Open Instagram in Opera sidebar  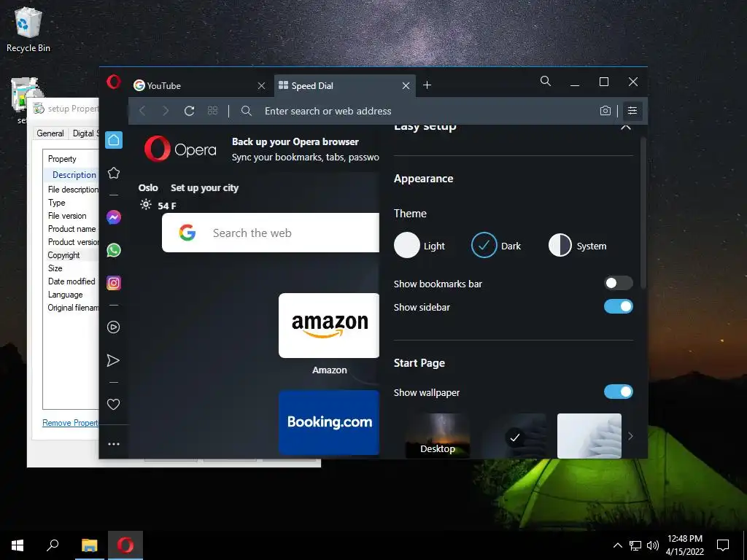pos(113,283)
